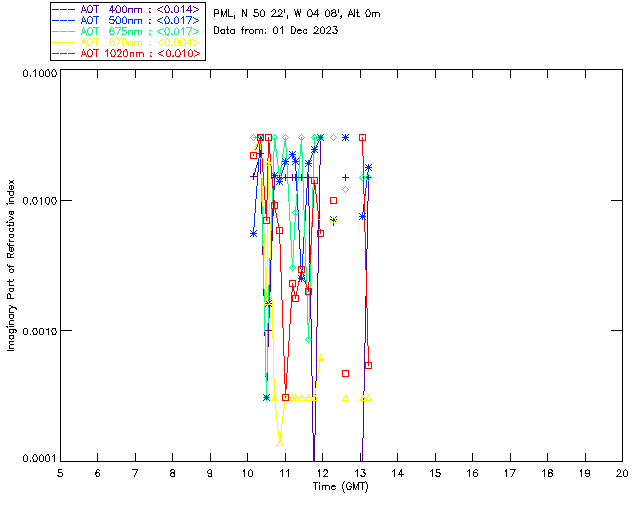Click the x-axis label 10
Viewport: 640px width, 512px height.
click(247, 473)
